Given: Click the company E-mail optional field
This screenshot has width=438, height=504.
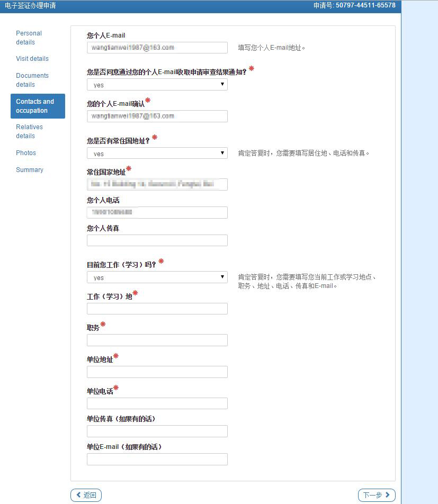Looking at the screenshot, I should point(157,458).
